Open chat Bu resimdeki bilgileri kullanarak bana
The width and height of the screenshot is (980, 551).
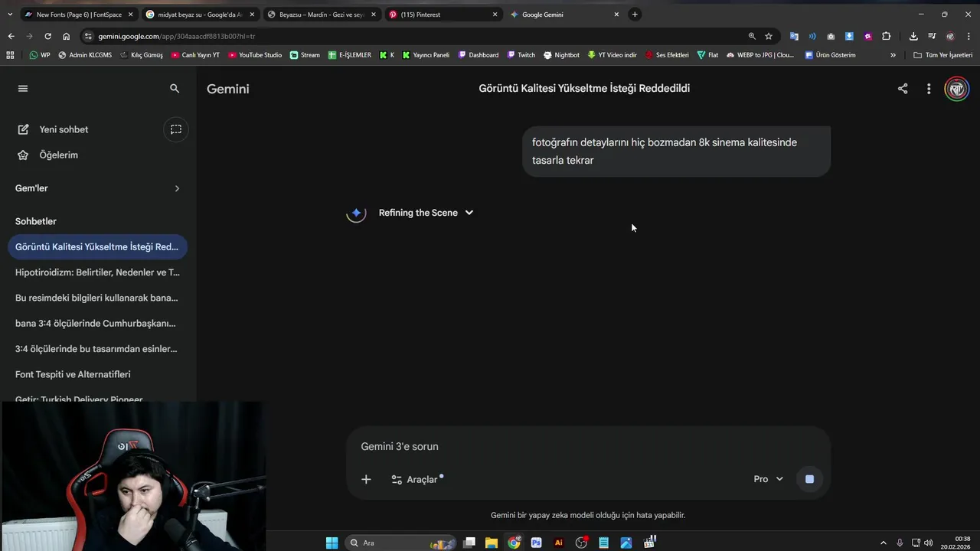tap(97, 298)
